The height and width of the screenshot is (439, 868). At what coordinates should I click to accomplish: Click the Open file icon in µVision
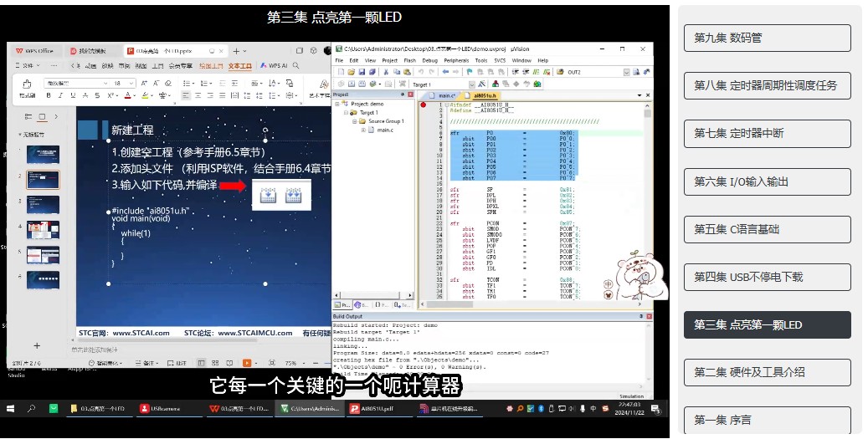[x=351, y=72]
